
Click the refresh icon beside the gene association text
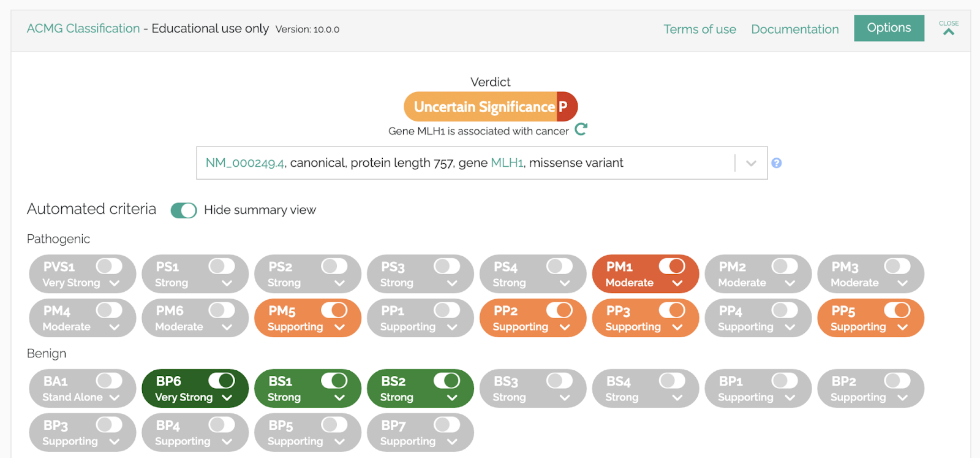coord(581,129)
